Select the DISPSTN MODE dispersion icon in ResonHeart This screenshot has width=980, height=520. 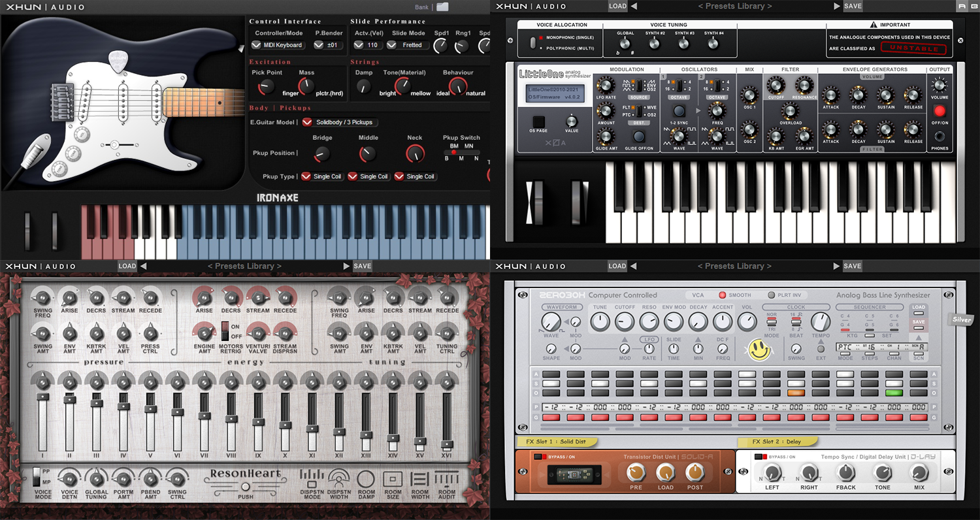(311, 478)
